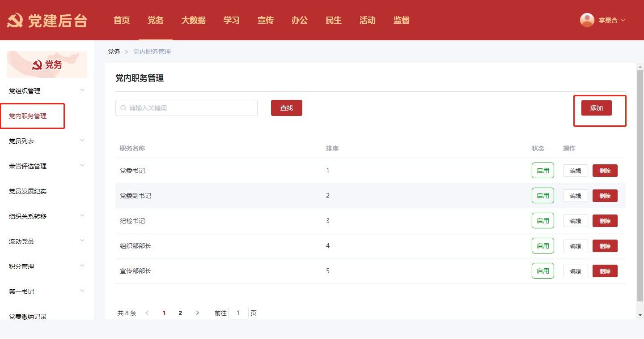644x339 pixels.
Task: Expand the 党组织管理 sidebar section
Action: [82, 90]
